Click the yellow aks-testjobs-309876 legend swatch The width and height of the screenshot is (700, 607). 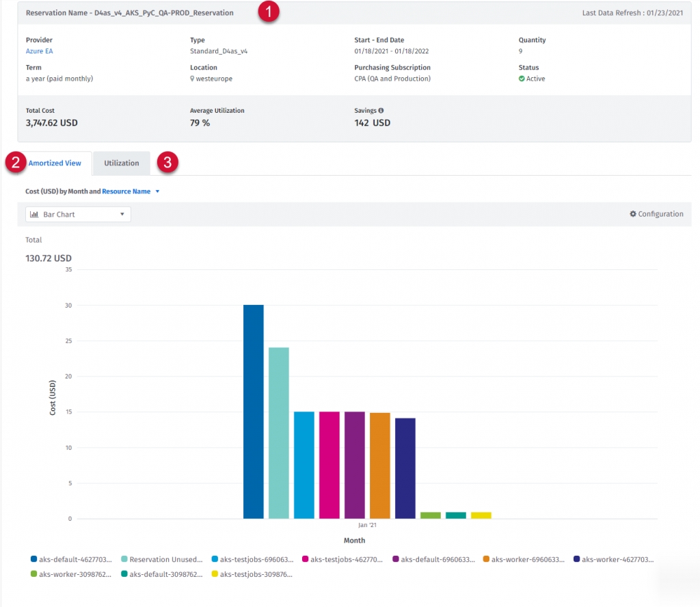pos(215,574)
